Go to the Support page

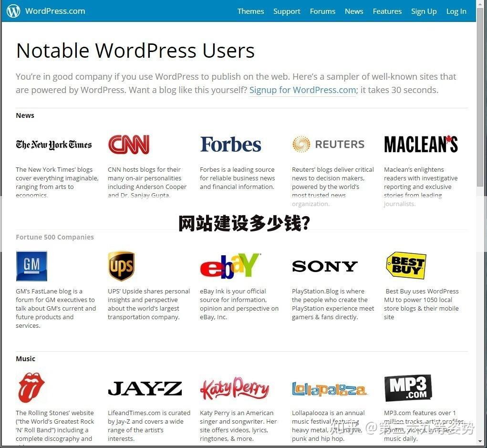point(287,11)
